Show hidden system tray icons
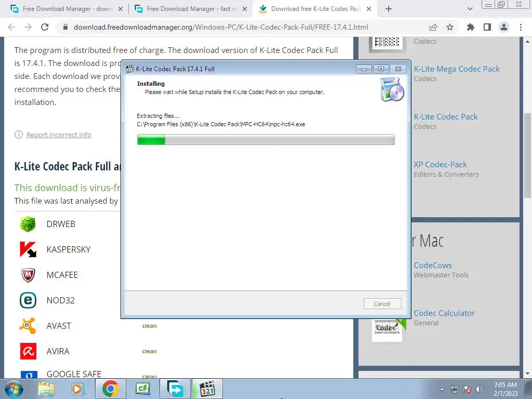This screenshot has width=532, height=399. click(x=442, y=389)
